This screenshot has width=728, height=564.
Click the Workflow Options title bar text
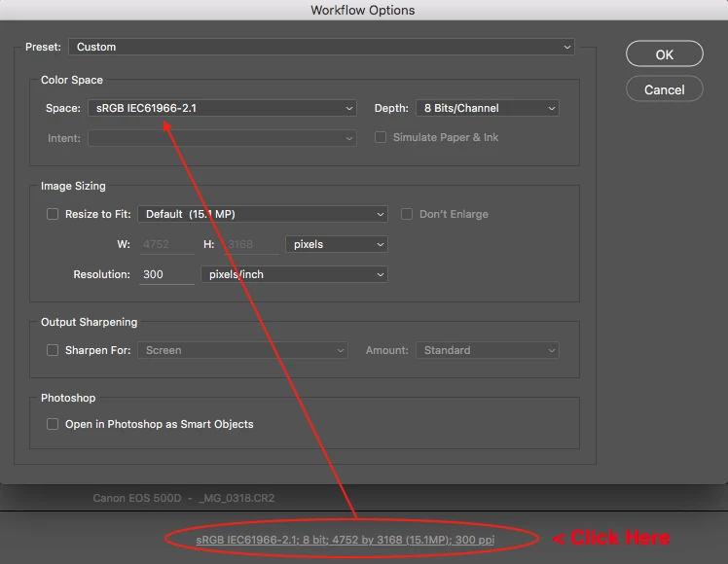[x=363, y=10]
